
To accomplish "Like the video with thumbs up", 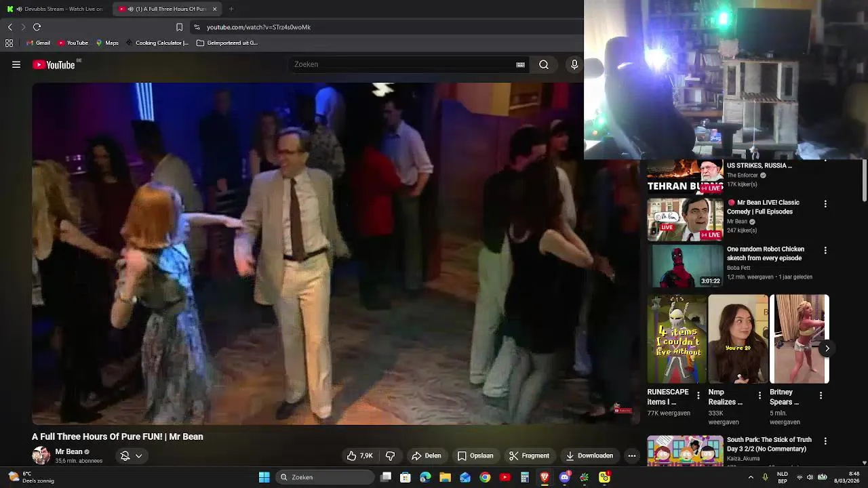I will (x=359, y=455).
